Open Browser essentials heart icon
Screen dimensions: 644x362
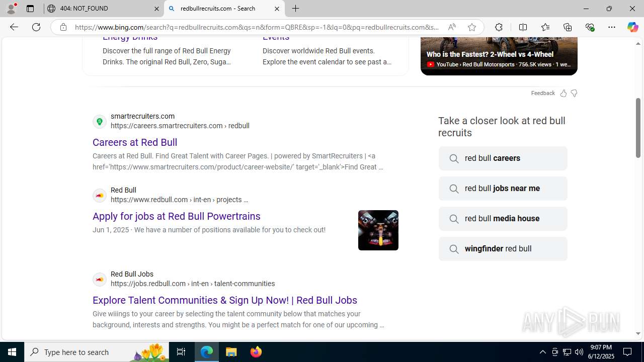pos(590,27)
